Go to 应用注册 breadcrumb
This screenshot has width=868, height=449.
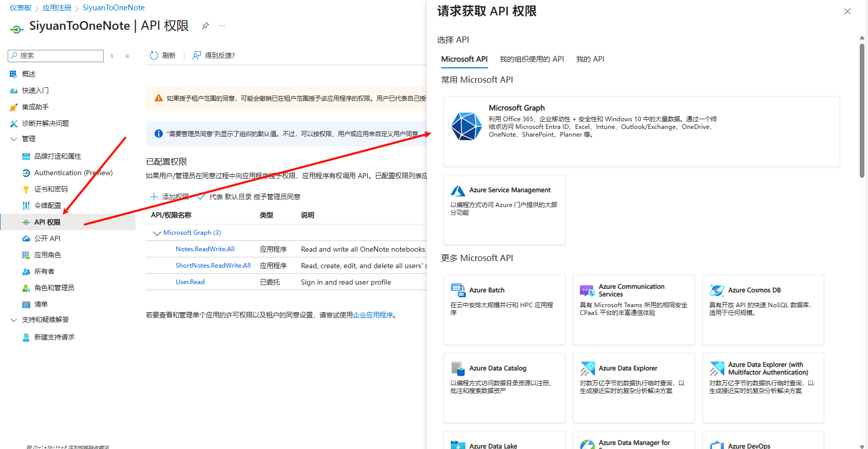(57, 8)
